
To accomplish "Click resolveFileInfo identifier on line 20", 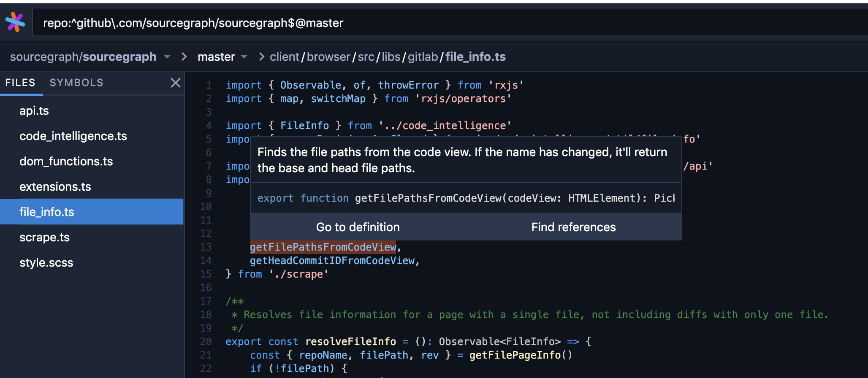I will [x=351, y=342].
